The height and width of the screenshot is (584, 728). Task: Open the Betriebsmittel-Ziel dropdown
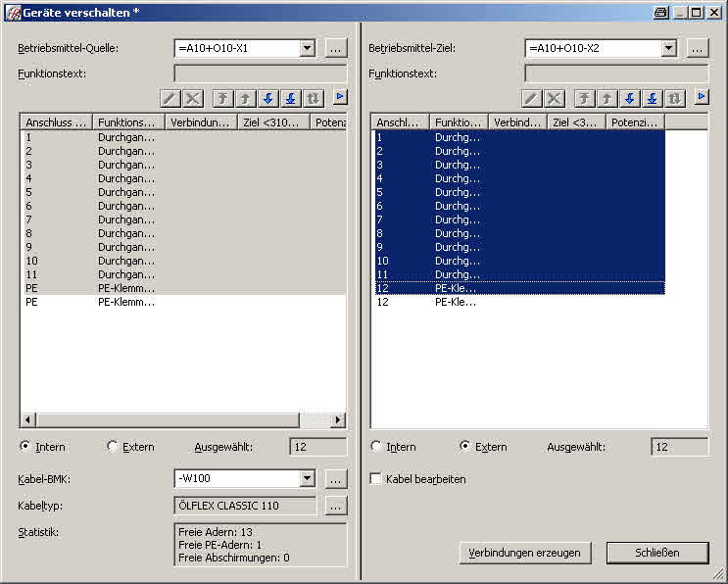click(x=668, y=48)
